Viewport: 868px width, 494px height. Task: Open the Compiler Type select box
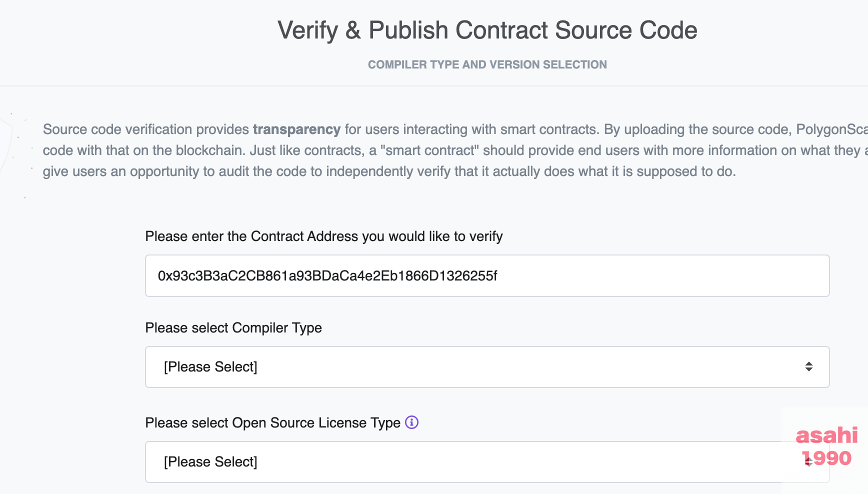coord(487,367)
